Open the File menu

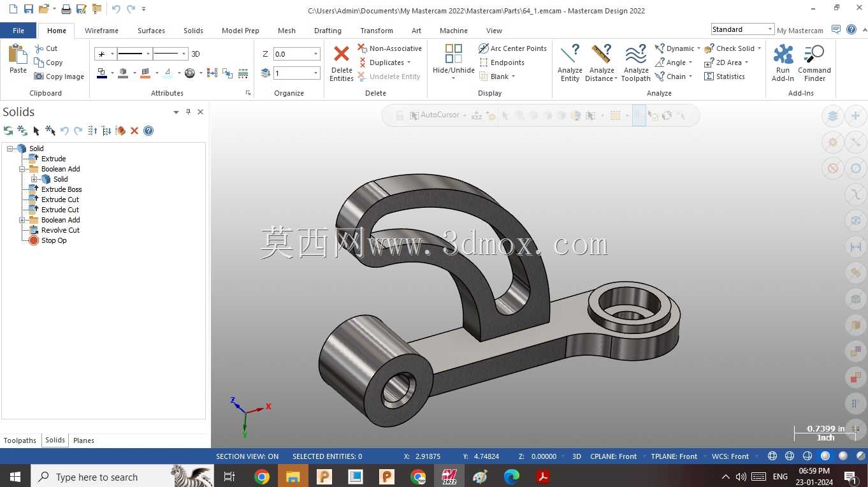[18, 31]
